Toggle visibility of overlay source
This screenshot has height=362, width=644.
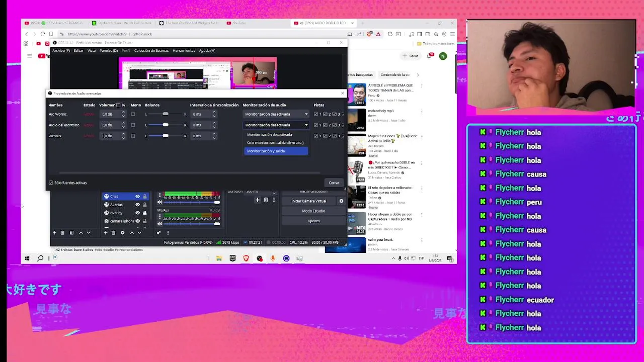pyautogui.click(x=137, y=213)
